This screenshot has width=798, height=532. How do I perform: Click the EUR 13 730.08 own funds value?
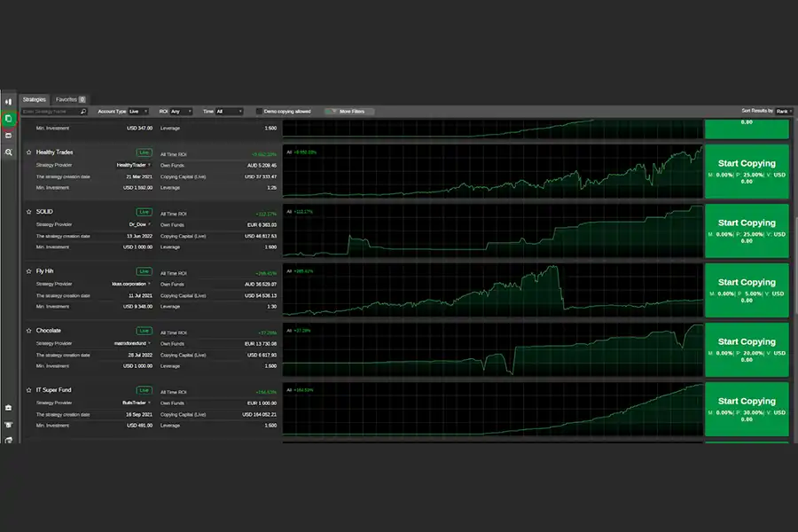[x=261, y=344]
